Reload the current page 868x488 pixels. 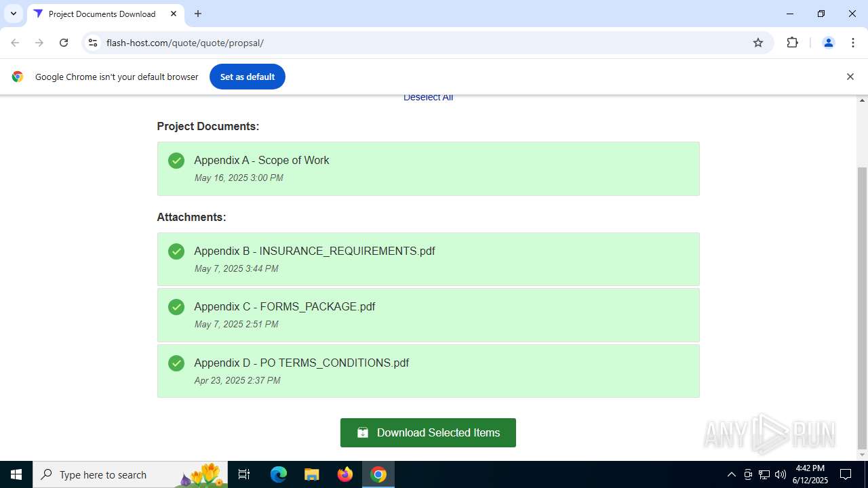click(64, 43)
